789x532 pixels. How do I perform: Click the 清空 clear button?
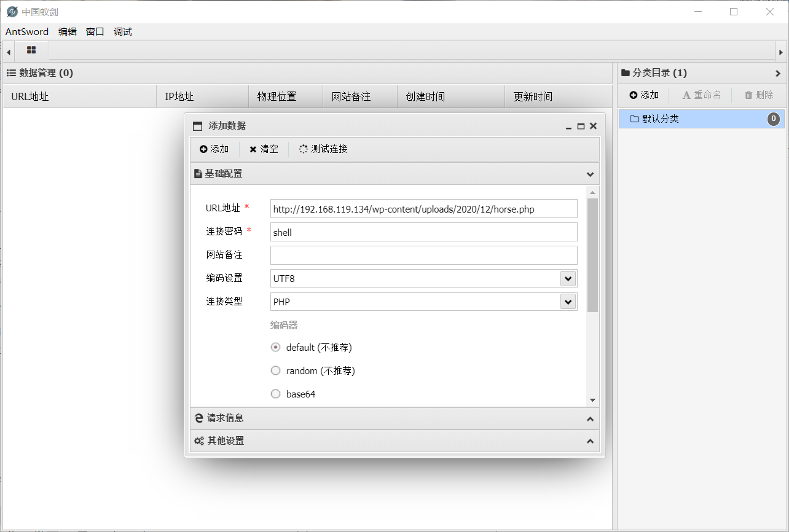tap(264, 149)
